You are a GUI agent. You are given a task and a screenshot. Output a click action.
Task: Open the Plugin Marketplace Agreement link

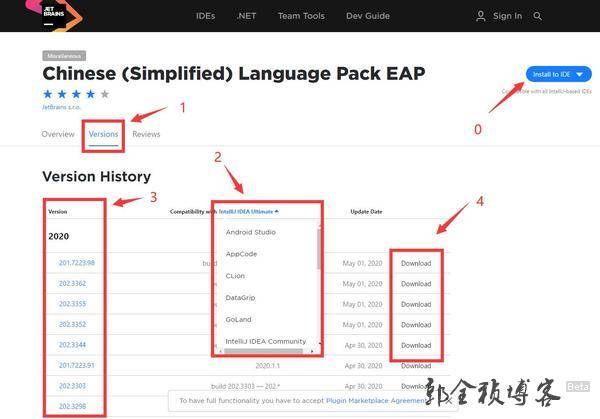pos(376,401)
